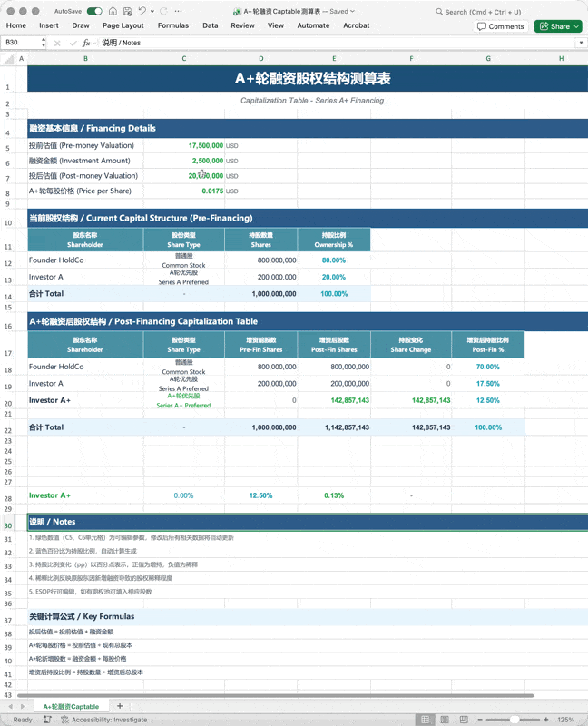Expand the formula bar with the arrow
Viewport: 588px width, 726px height.
point(581,43)
